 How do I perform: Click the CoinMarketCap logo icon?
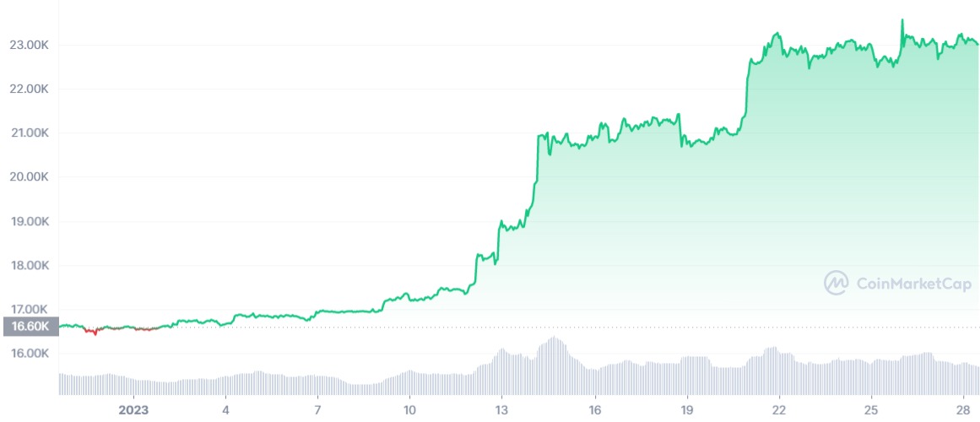[x=836, y=284]
